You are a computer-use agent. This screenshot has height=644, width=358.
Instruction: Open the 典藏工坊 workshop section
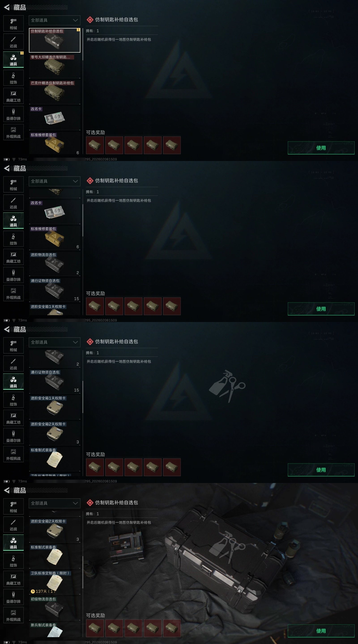pyautogui.click(x=13, y=96)
